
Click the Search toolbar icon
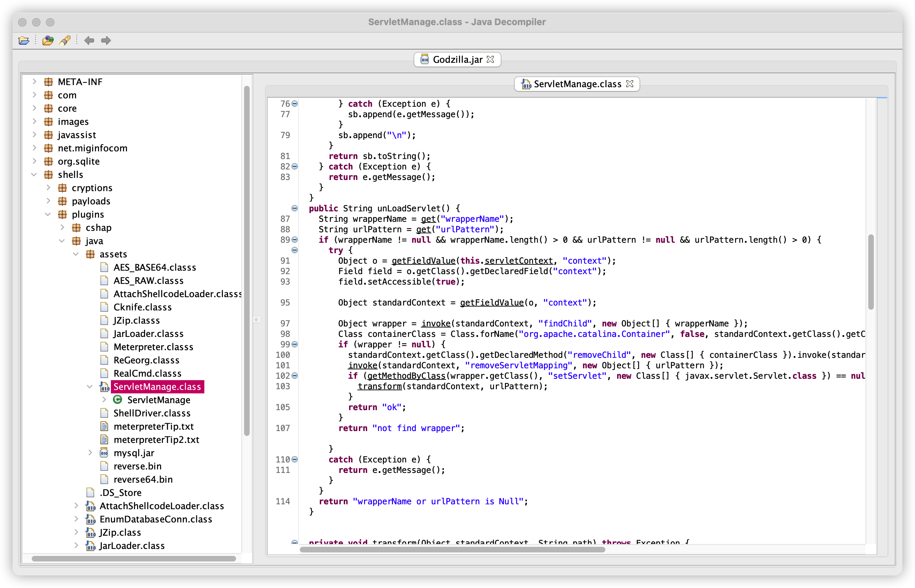click(x=65, y=40)
